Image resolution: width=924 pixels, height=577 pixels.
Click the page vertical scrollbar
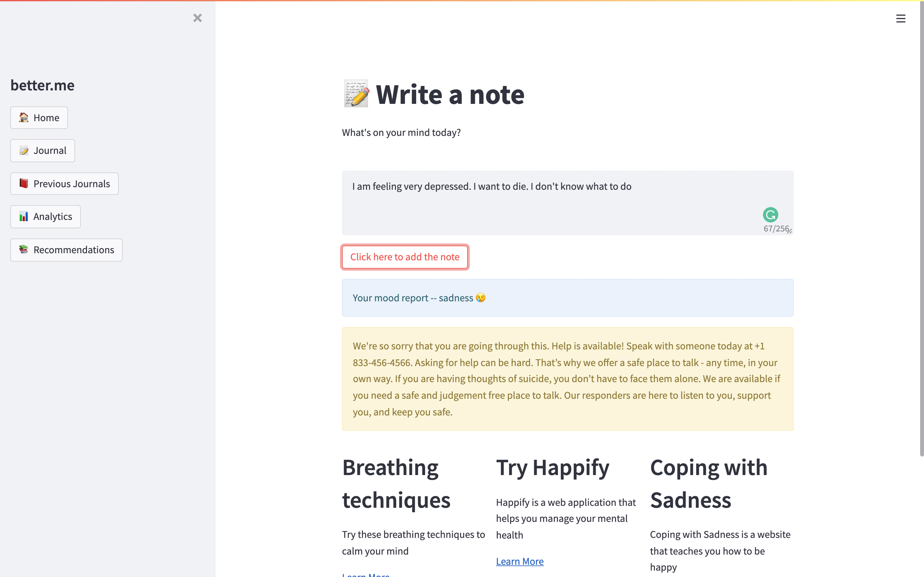tap(921, 229)
